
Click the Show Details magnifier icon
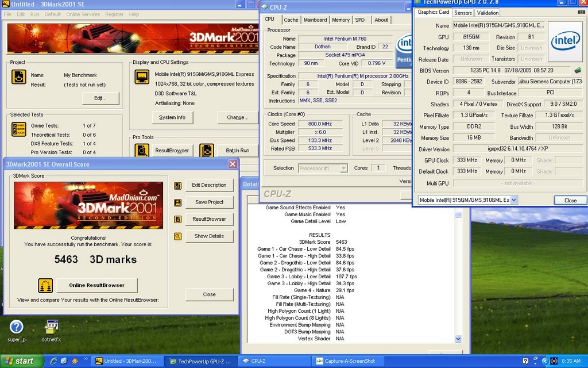(x=178, y=236)
